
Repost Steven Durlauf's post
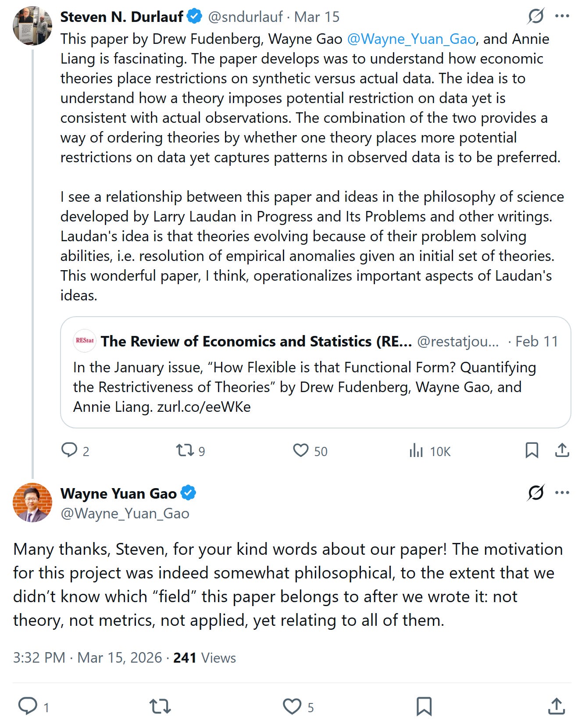(x=185, y=450)
